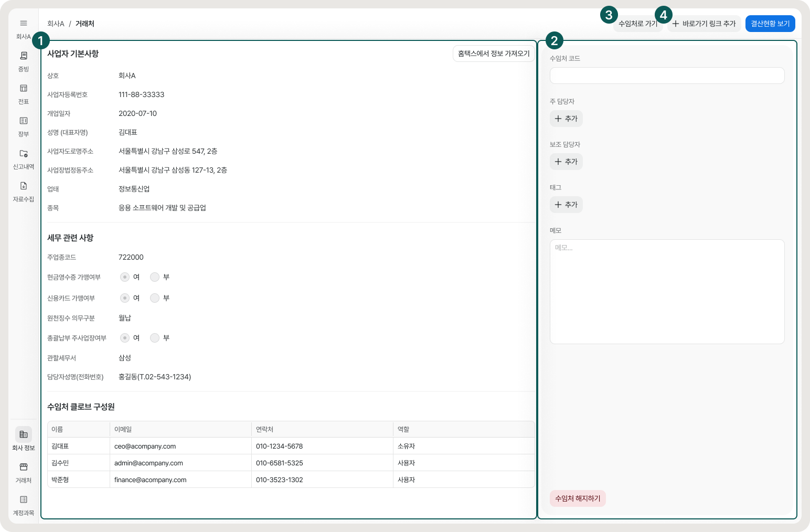Select 회사 정보 sidebar icon
Image resolution: width=810 pixels, height=532 pixels.
pos(24,434)
